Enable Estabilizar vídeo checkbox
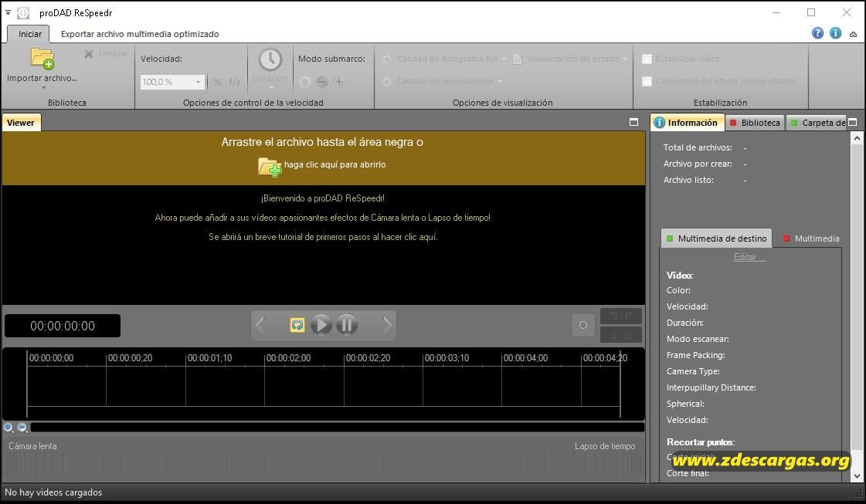The width and height of the screenshot is (866, 504). [x=647, y=59]
